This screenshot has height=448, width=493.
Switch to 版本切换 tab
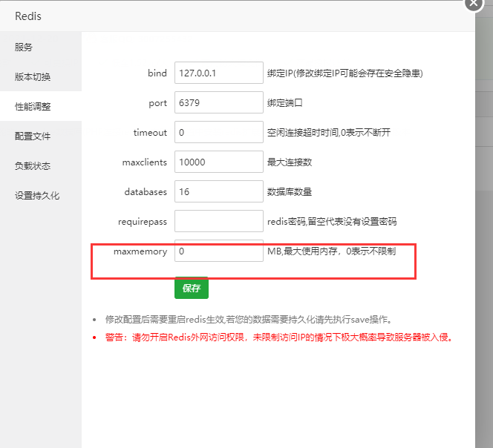click(x=41, y=76)
